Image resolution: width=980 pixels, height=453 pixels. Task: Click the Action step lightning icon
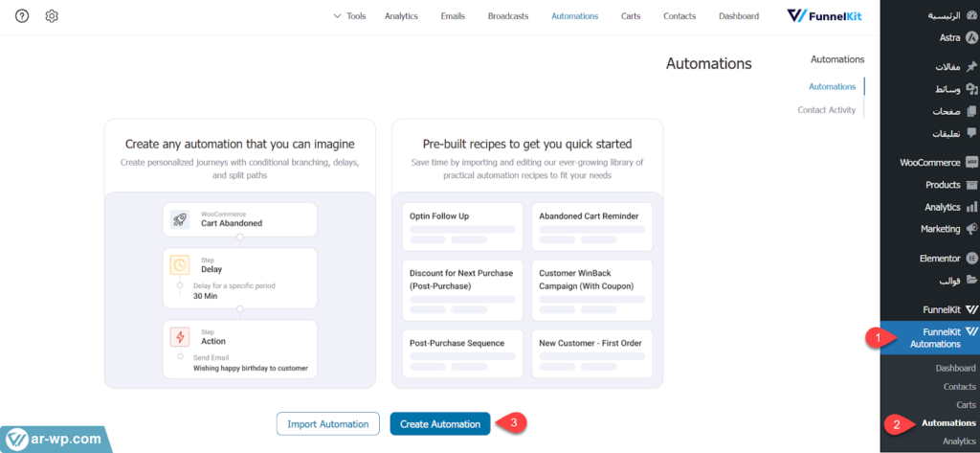(180, 336)
